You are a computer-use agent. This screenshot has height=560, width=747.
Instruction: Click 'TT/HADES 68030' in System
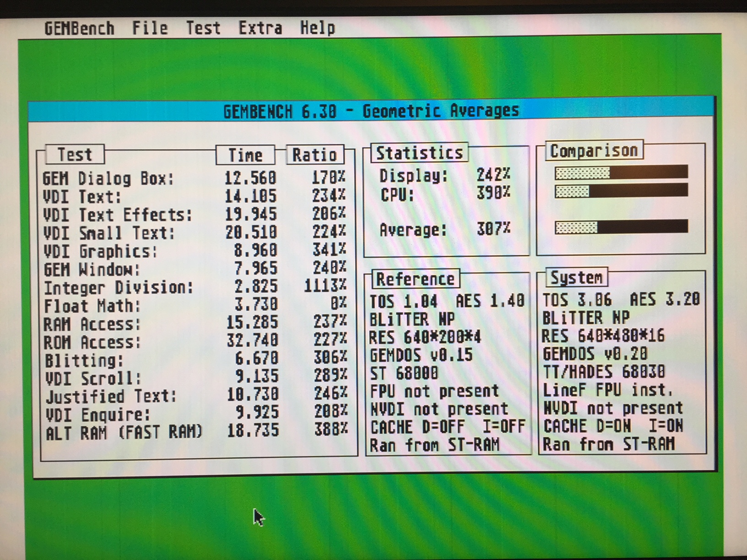pos(604,372)
